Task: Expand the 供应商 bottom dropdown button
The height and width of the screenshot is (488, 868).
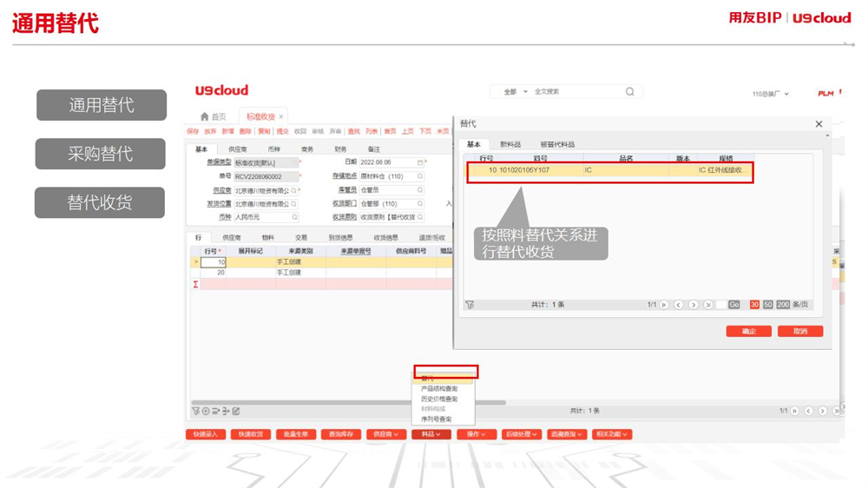Action: (x=386, y=434)
